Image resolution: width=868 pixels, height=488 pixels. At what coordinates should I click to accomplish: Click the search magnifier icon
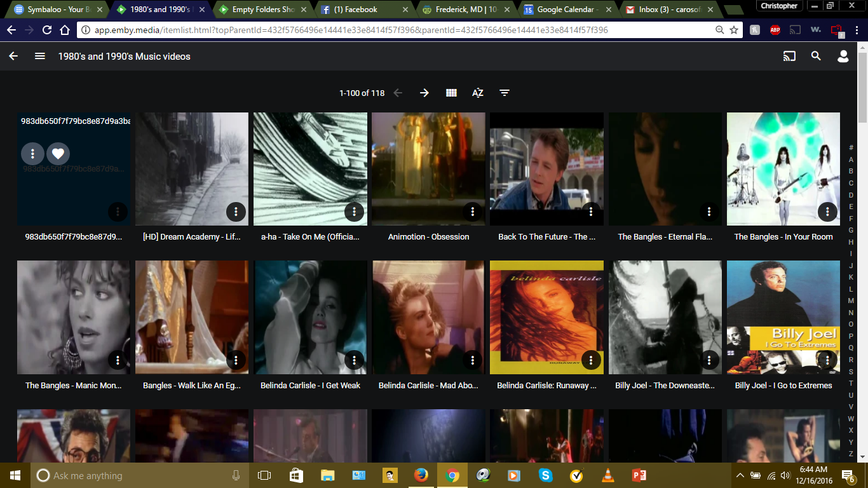[x=815, y=56]
